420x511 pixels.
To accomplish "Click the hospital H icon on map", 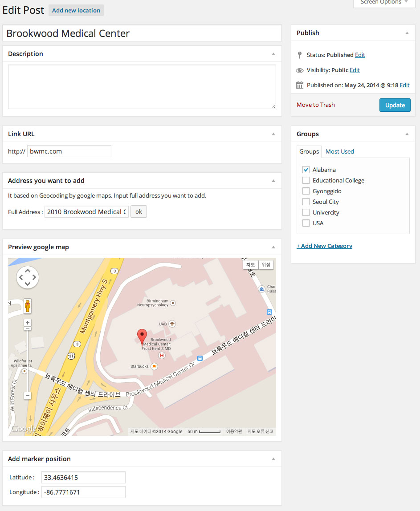I will point(162,355).
